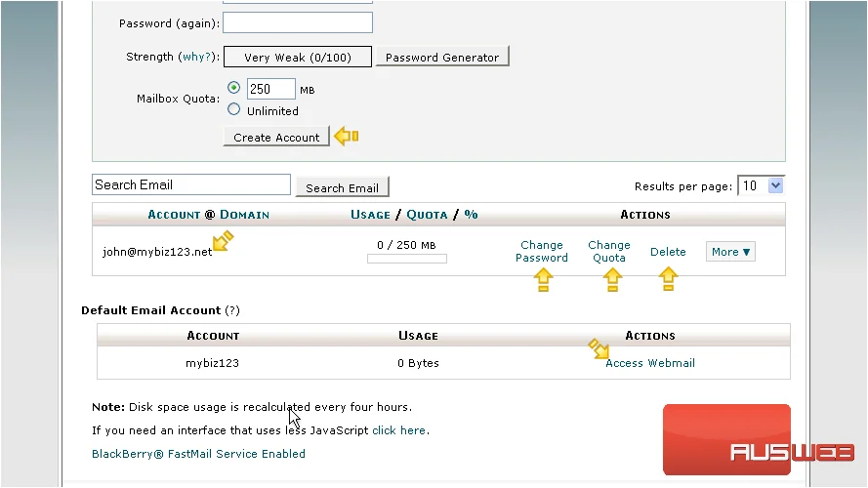Screen dimensions: 868x488
Task: Click the john@mybiz123.net account text
Action: [x=157, y=252]
